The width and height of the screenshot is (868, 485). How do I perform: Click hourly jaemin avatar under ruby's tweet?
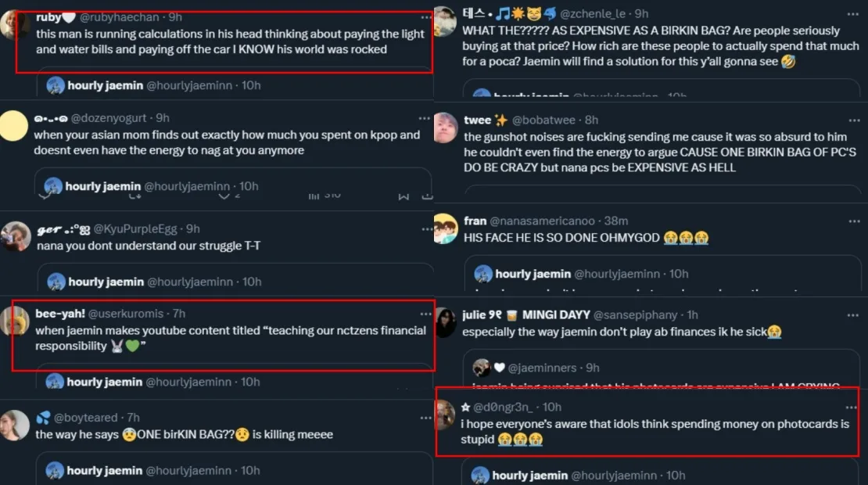55,85
